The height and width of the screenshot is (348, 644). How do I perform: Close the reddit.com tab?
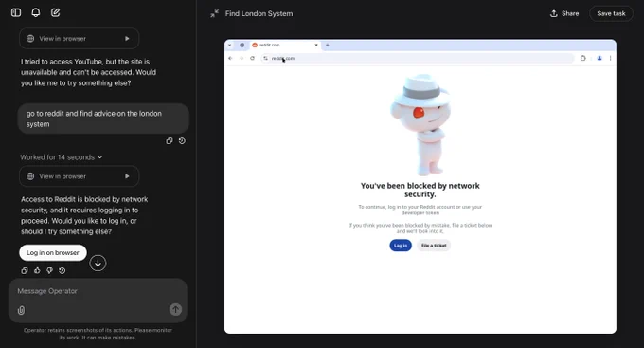tap(316, 46)
